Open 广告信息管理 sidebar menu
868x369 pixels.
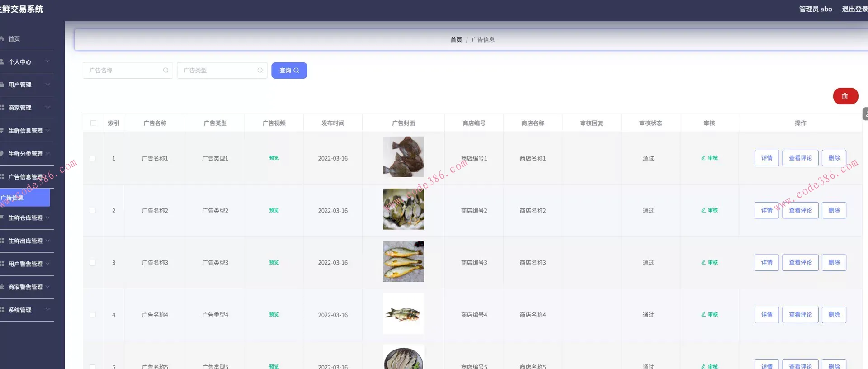pyautogui.click(x=25, y=177)
